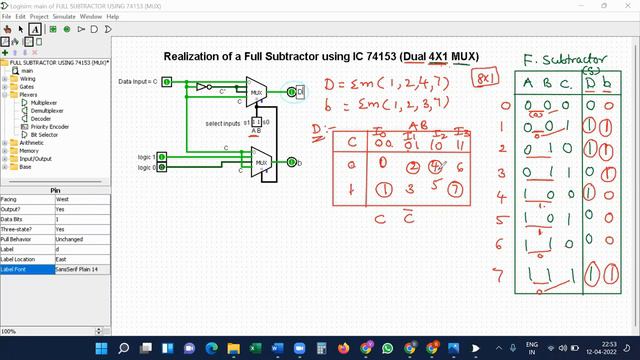640x360 pixels.
Task: Toggle the logic 1 input pin
Action: pos(162,157)
